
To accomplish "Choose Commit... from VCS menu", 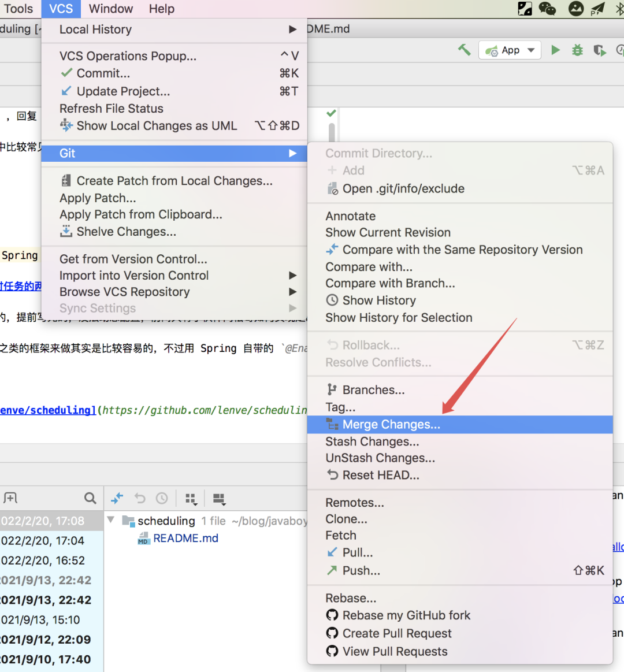I will pyautogui.click(x=174, y=73).
